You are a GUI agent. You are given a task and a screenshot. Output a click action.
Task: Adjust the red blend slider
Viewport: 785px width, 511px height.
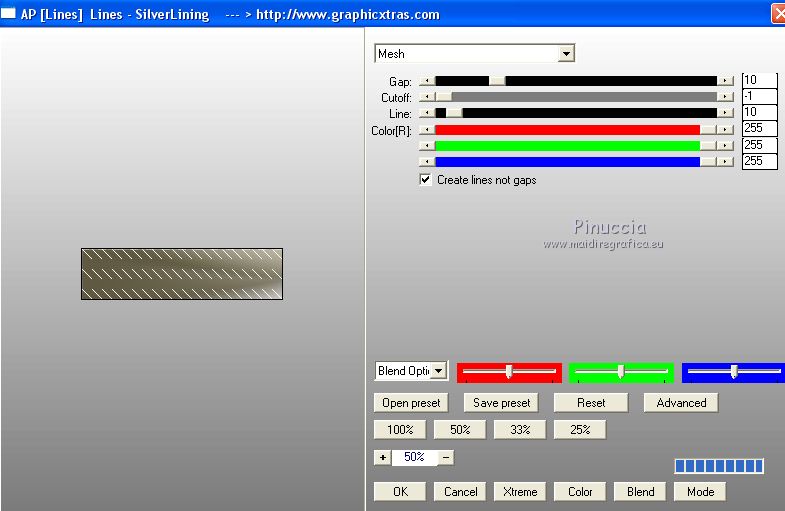click(509, 372)
